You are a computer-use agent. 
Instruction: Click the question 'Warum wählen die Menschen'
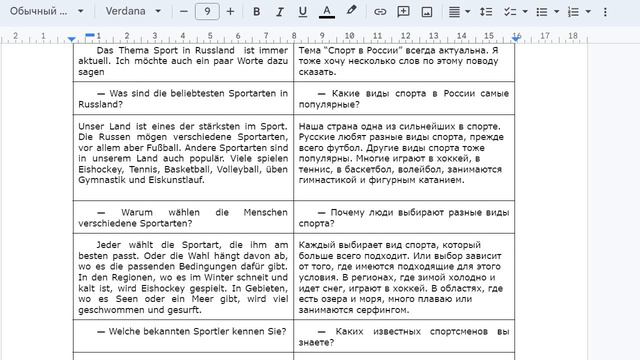pos(183,218)
